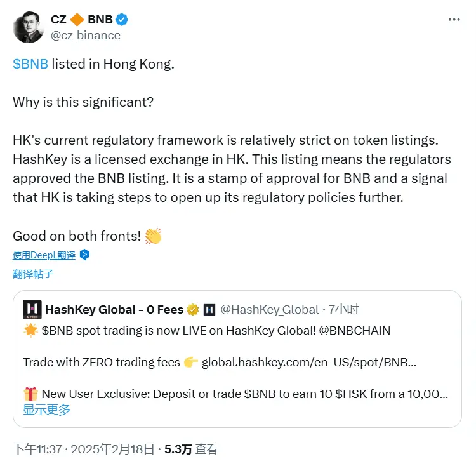Click the blue verified badge next to BNB
The height and width of the screenshot is (466, 476).
click(122, 20)
